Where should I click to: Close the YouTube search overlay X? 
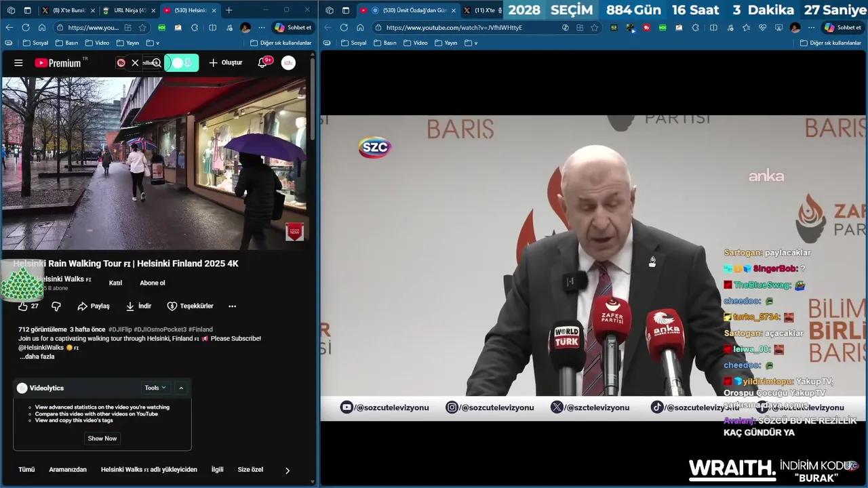coord(135,62)
